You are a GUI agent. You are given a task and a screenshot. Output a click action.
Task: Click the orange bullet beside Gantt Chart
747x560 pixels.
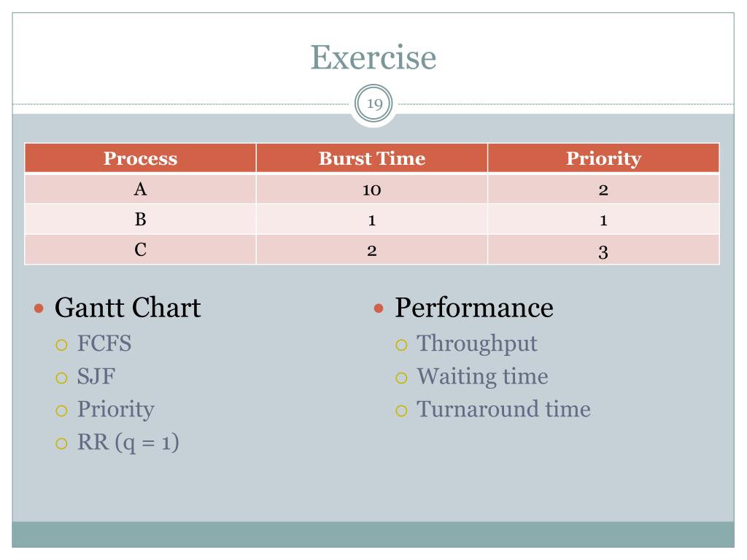pyautogui.click(x=39, y=308)
